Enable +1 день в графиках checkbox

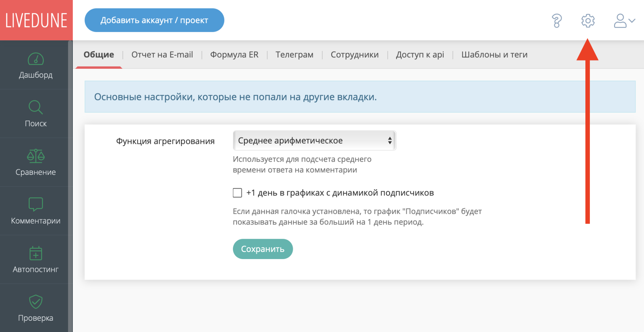click(237, 193)
